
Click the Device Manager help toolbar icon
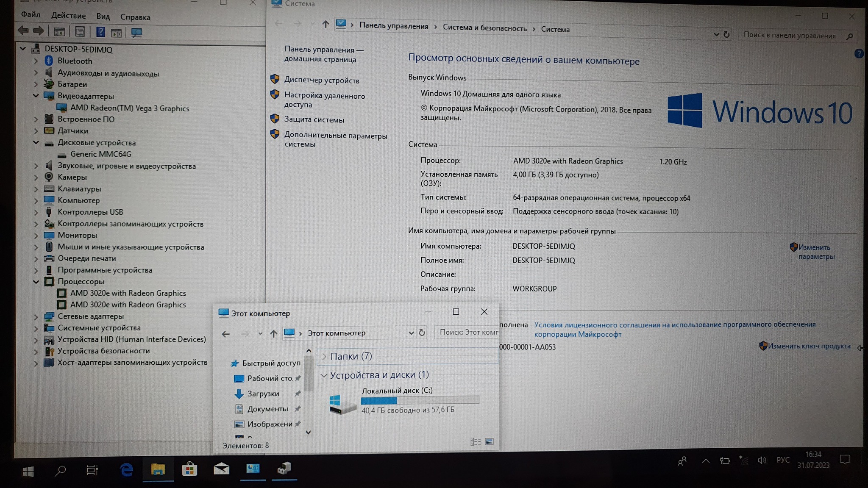[x=100, y=32]
